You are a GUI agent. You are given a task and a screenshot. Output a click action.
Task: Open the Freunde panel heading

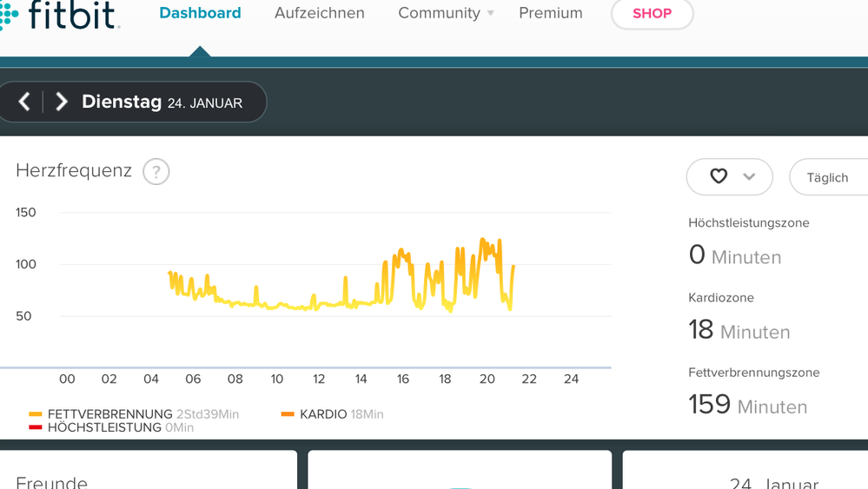tap(52, 481)
